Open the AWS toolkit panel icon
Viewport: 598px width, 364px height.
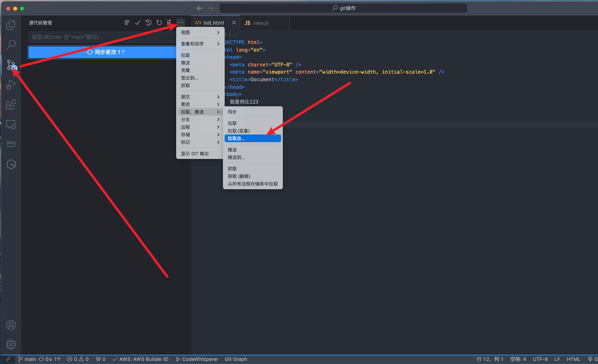pyautogui.click(x=11, y=143)
